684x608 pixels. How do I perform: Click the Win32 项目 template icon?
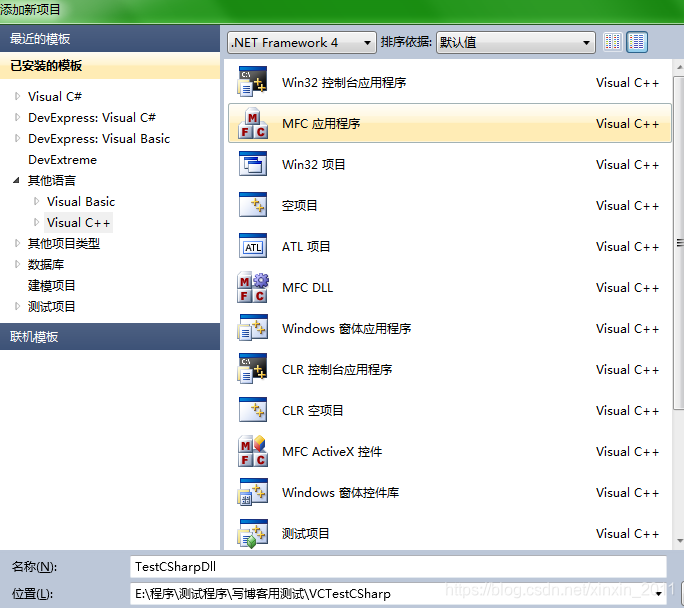253,164
